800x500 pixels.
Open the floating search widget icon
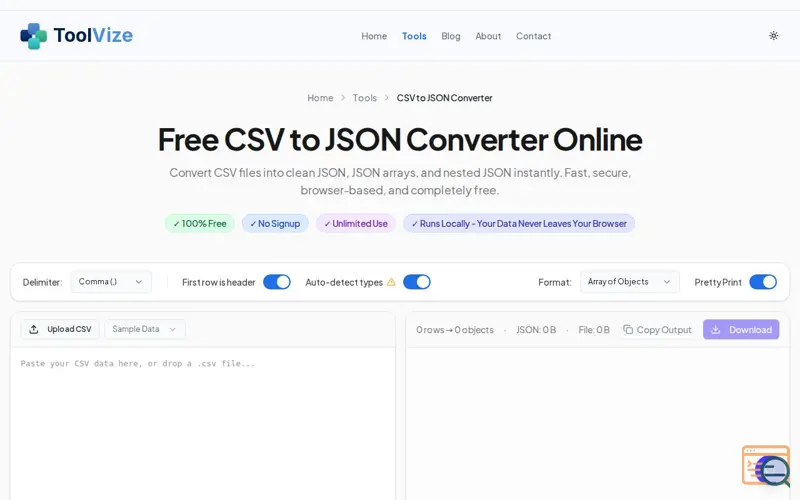(766, 466)
